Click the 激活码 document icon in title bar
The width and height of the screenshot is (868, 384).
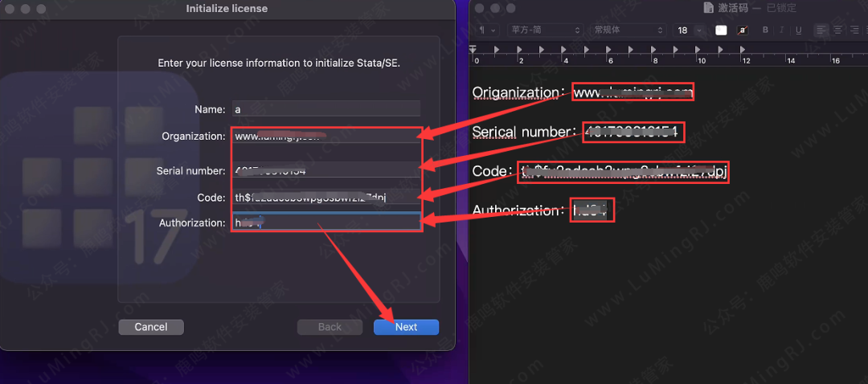coord(707,8)
